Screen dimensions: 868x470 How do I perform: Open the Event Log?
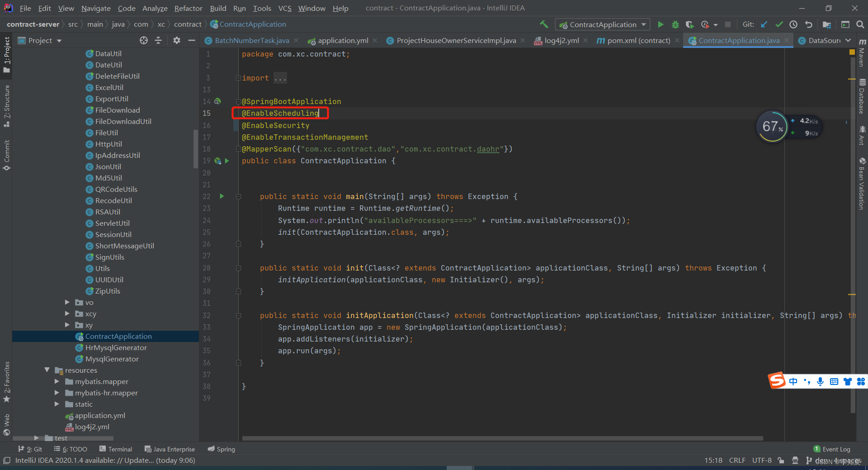[832, 449]
